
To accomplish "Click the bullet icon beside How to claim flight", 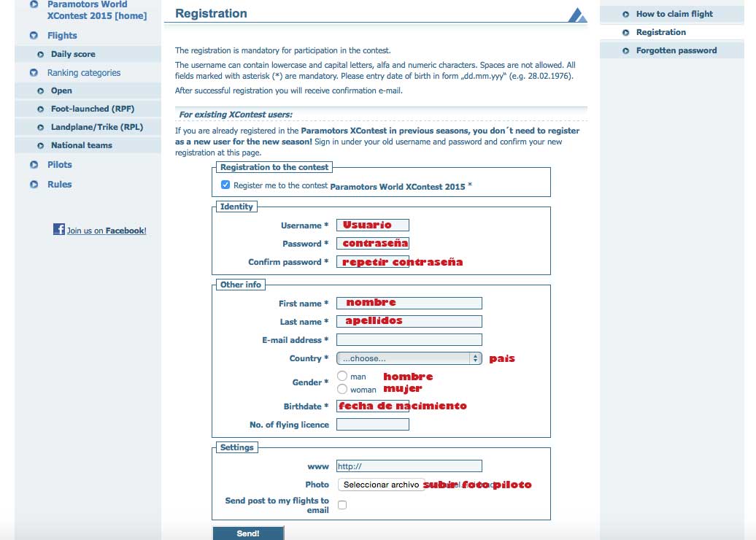I will (625, 14).
